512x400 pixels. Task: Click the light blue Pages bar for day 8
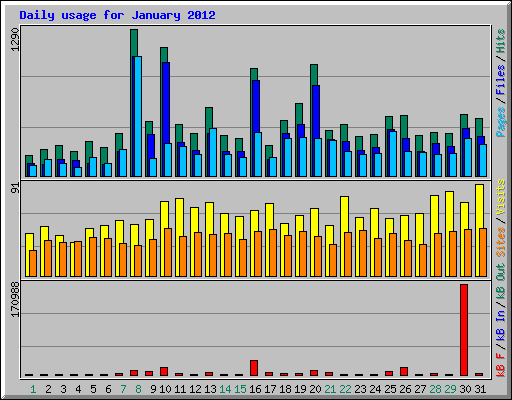138,116
